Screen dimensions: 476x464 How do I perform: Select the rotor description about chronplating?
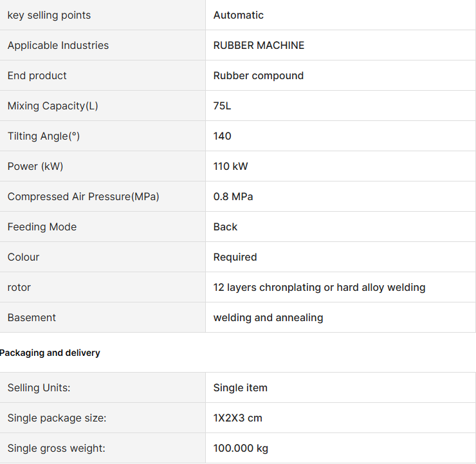[319, 287]
